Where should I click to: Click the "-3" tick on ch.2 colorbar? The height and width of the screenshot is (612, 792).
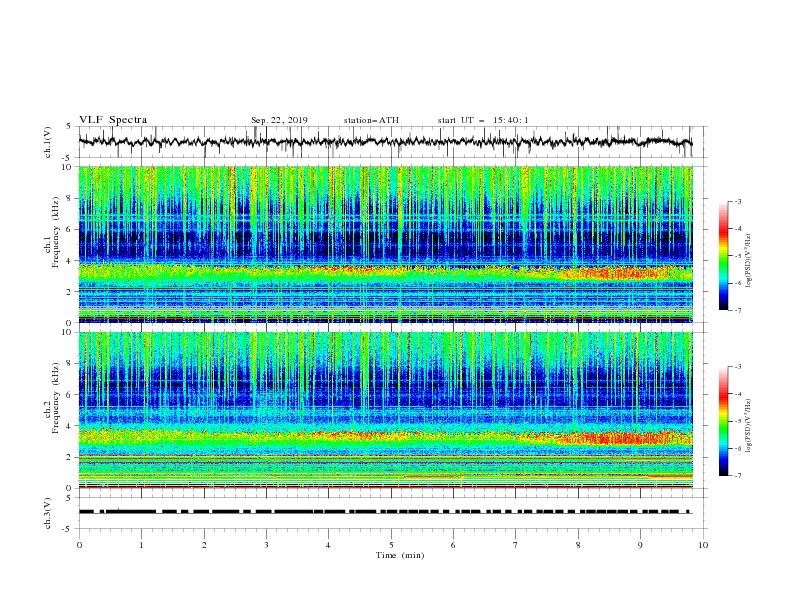pyautogui.click(x=737, y=367)
